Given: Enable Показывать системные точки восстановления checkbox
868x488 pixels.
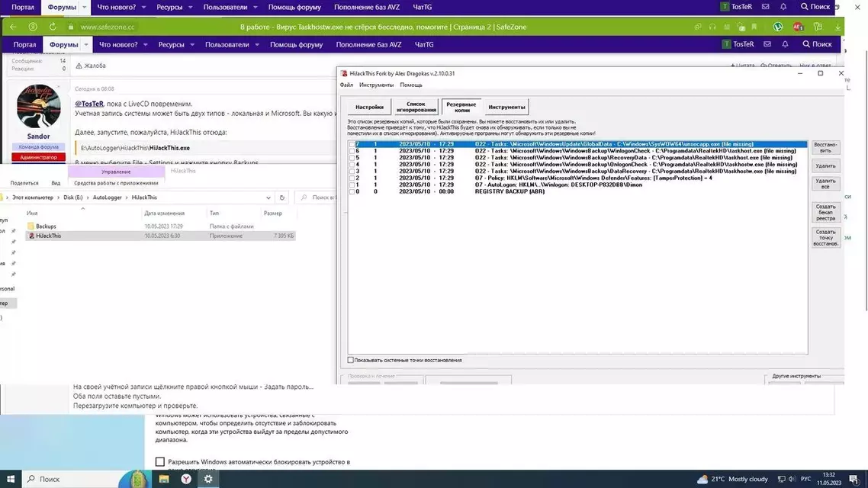Looking at the screenshot, I should pos(350,360).
